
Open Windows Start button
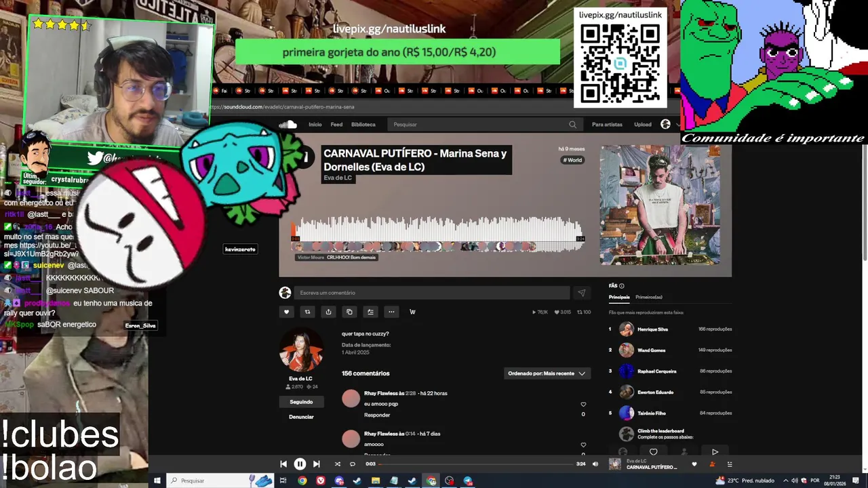click(x=157, y=481)
